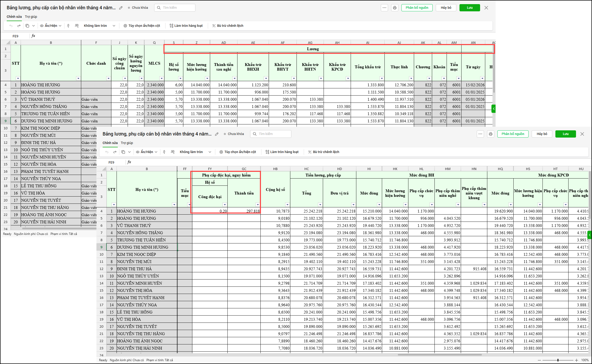The image size is (592, 364).
Task: Click Hủy bỏ button in top window
Action: (446, 8)
